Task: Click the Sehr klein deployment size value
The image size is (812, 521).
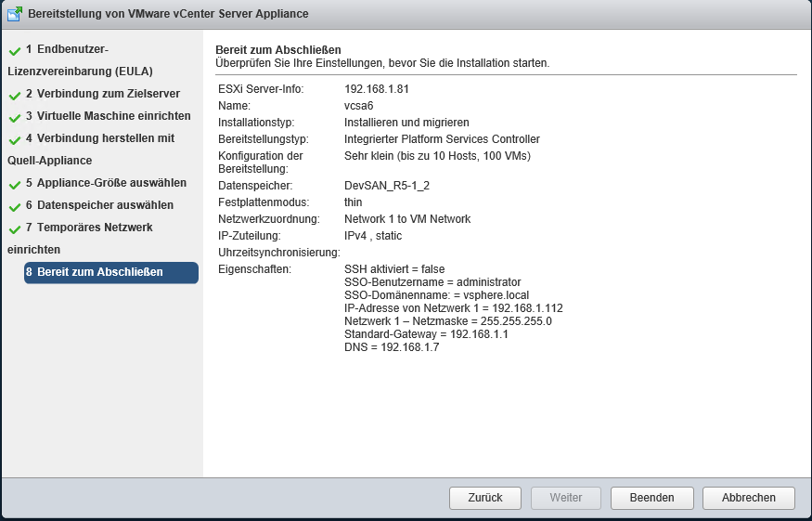Action: [x=438, y=156]
